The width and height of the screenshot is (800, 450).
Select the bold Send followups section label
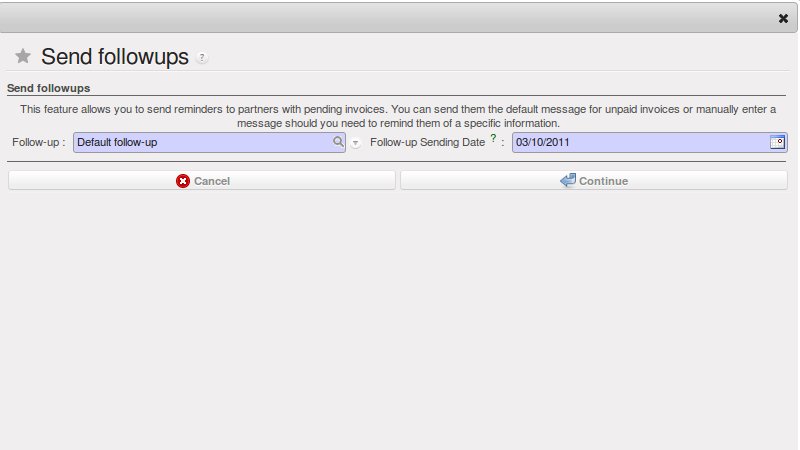coord(49,88)
